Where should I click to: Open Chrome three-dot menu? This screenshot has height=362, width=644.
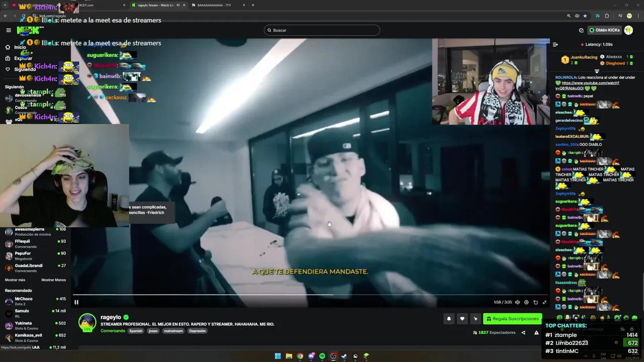tap(638, 16)
